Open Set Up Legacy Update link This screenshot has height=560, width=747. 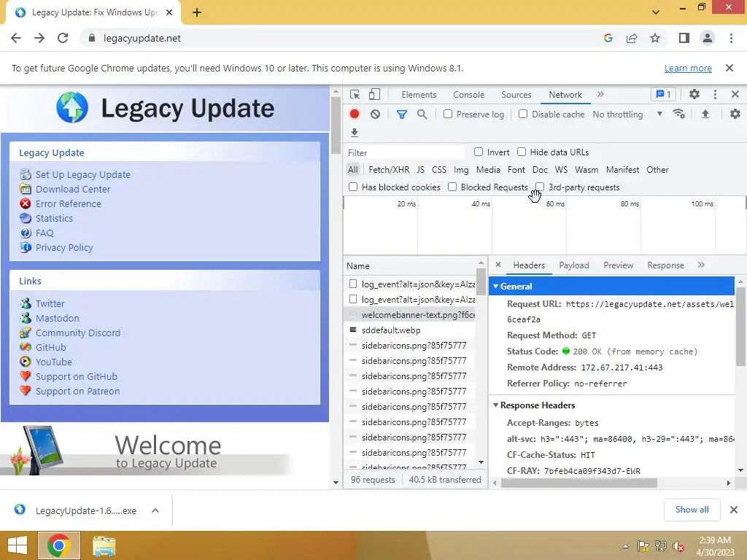click(x=83, y=174)
